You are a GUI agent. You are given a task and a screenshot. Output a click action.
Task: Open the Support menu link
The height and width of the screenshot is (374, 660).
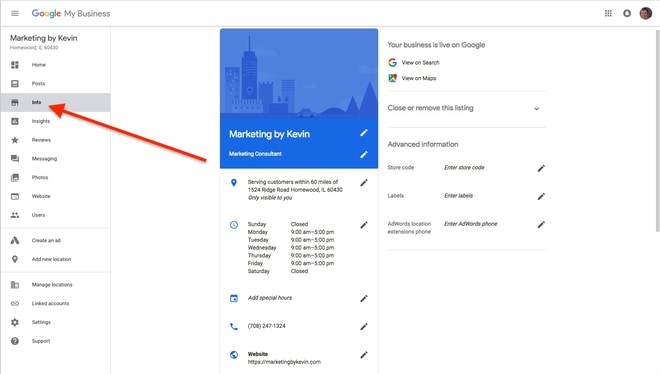click(41, 341)
